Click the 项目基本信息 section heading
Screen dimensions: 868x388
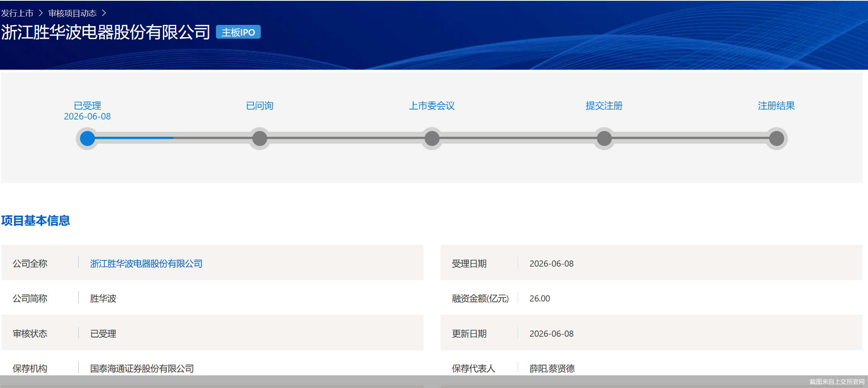point(36,221)
